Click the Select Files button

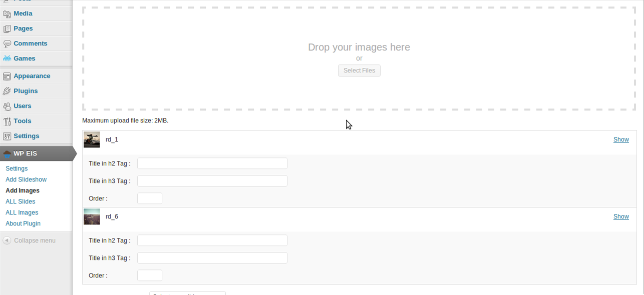(x=359, y=70)
